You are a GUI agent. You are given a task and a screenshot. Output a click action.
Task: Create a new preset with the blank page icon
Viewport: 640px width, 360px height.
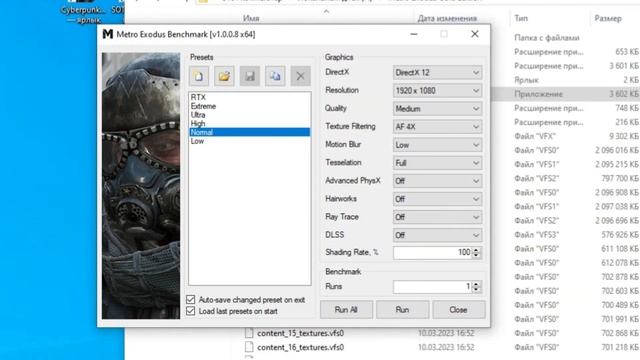click(x=199, y=76)
